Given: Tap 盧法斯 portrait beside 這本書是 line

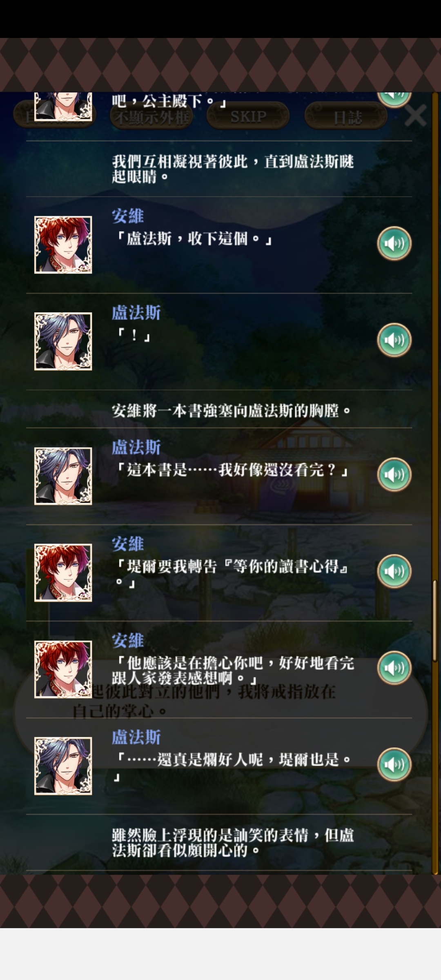Looking at the screenshot, I should pos(63,476).
